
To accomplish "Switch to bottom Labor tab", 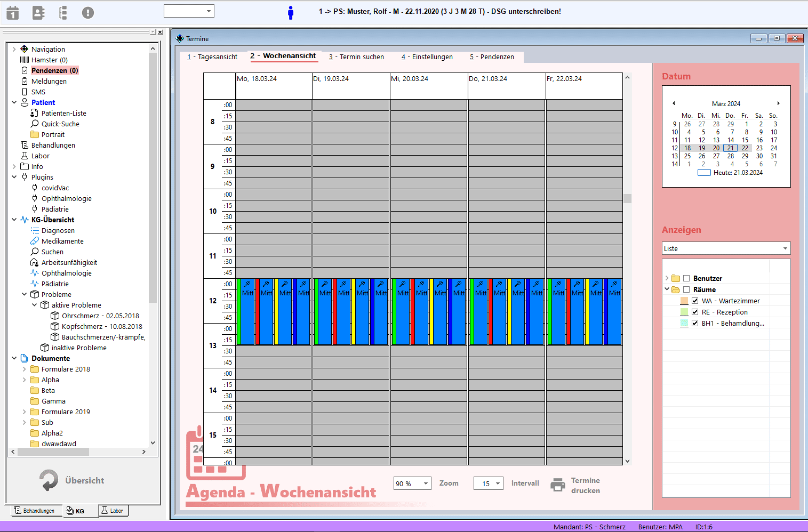I will coord(113,511).
